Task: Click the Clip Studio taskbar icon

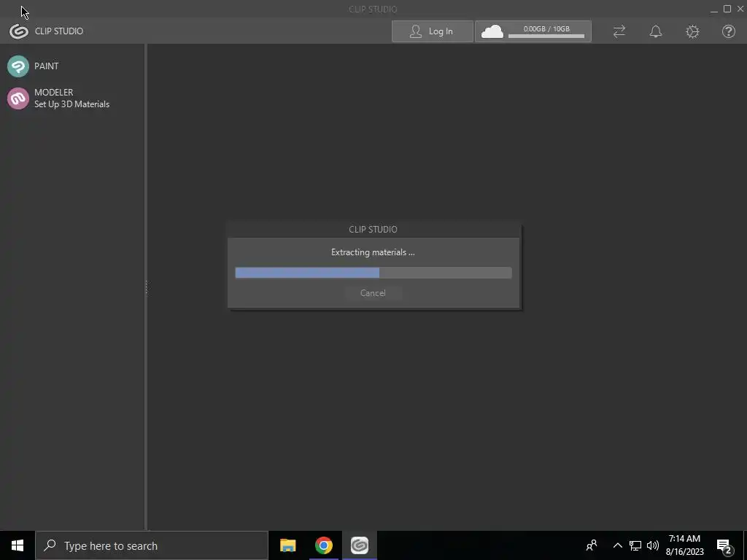Action: (x=360, y=545)
